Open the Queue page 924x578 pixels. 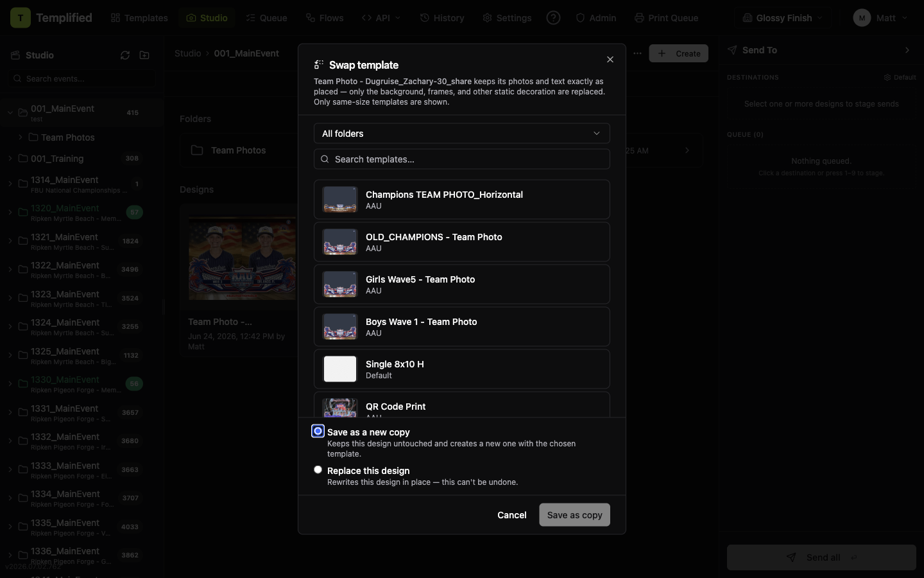[x=266, y=18]
